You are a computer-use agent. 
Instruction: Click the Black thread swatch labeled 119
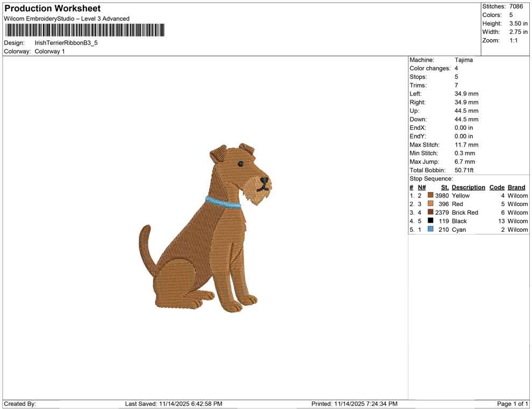430,221
